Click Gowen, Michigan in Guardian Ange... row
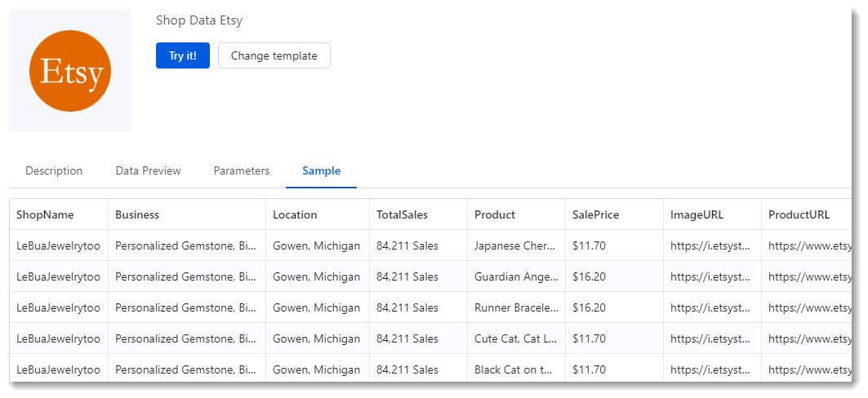Viewport: 868px width, 398px height. pos(316,277)
